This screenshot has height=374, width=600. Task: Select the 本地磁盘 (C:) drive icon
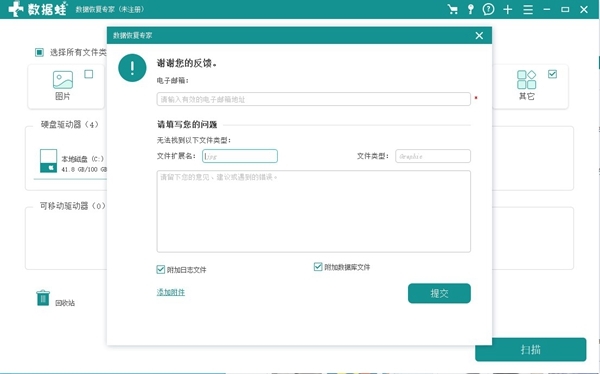[49, 161]
